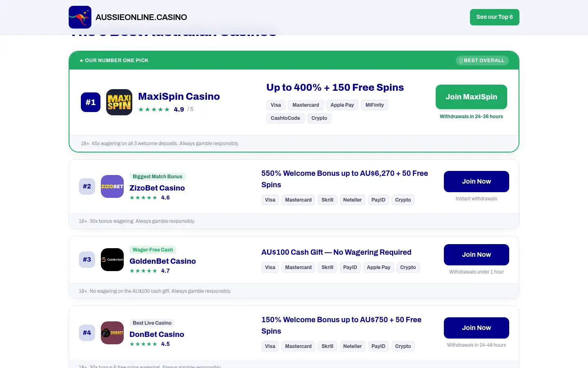Click Join Now for DonBet Casino
This screenshot has width=588, height=368.
[x=477, y=328]
